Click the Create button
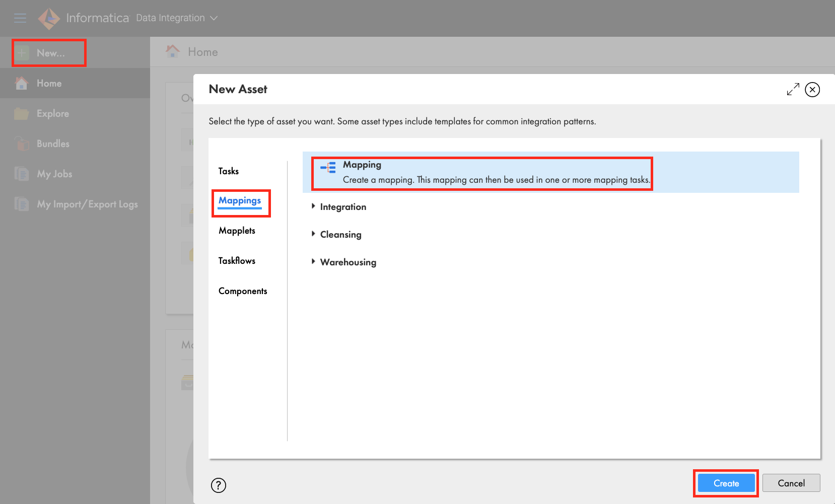Image resolution: width=835 pixels, height=504 pixels. coord(726,483)
